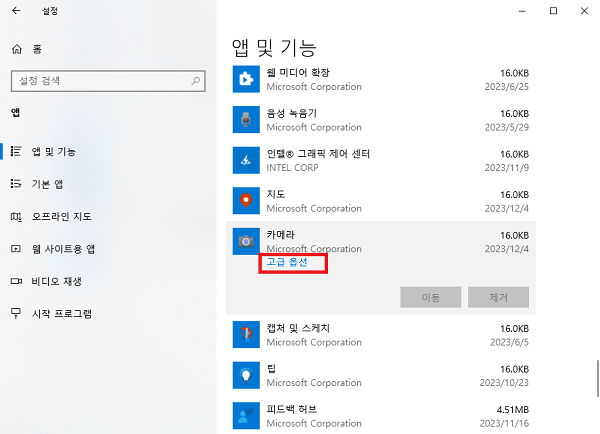Screen dimensions: 600x434
Task: Click the search magnifier icon
Action: [x=196, y=81]
